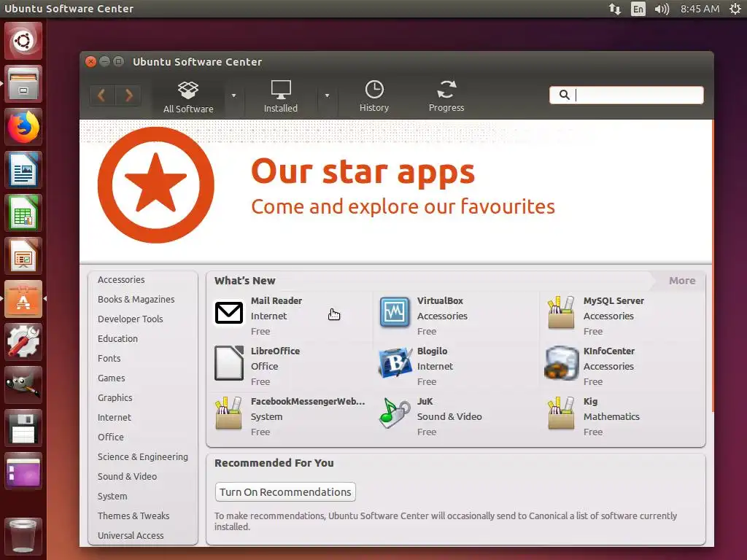Select the Office category in sidebar
The height and width of the screenshot is (560, 747).
(x=111, y=437)
